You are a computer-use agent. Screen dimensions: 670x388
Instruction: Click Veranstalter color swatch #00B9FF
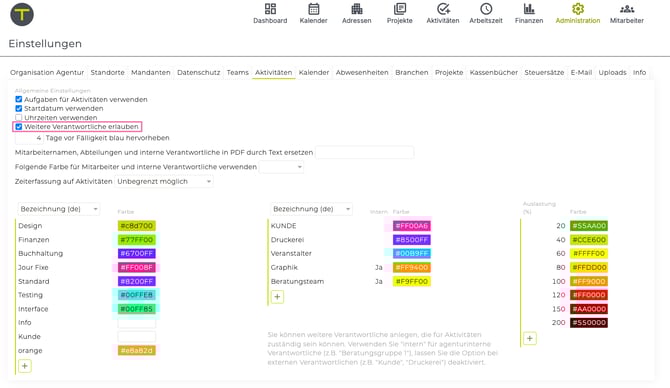(x=412, y=253)
